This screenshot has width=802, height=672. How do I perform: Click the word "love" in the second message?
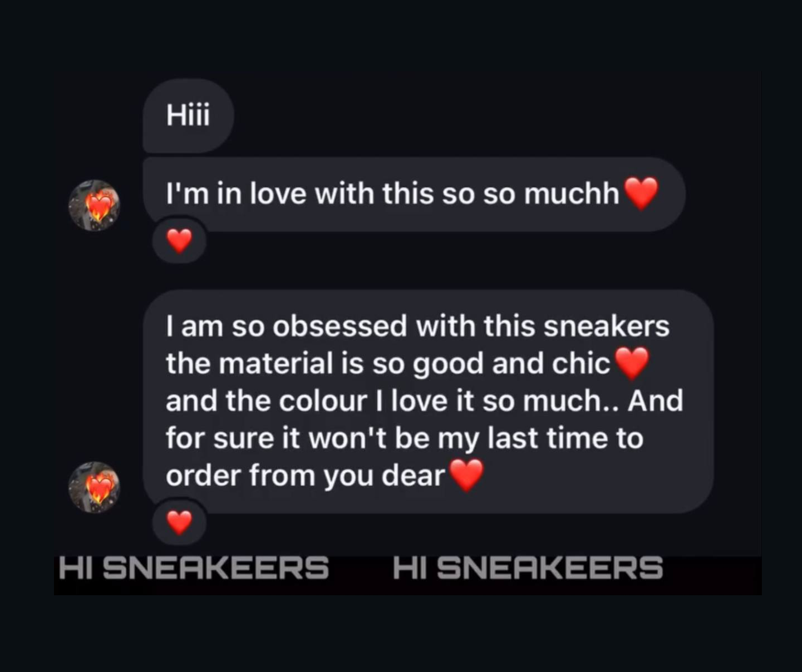tap(278, 194)
